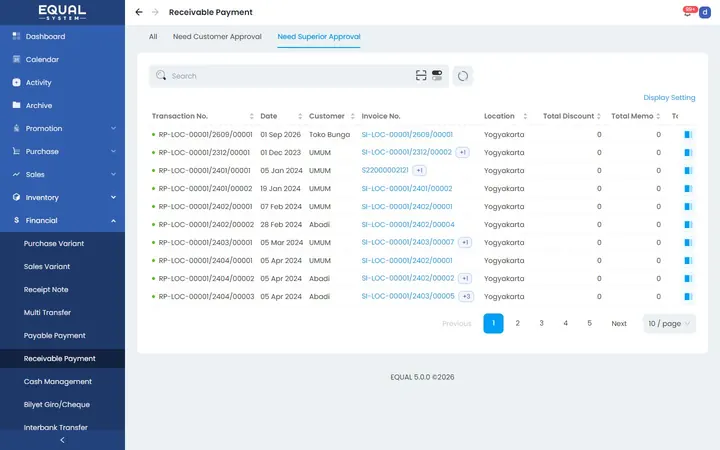720x450 pixels.
Task: Click the Inventory box icon
Action: tap(17, 197)
